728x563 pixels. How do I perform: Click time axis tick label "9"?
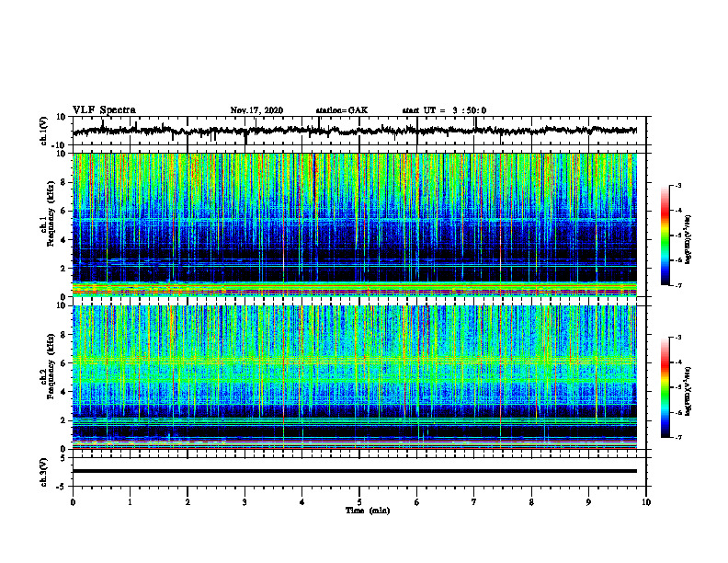point(588,502)
